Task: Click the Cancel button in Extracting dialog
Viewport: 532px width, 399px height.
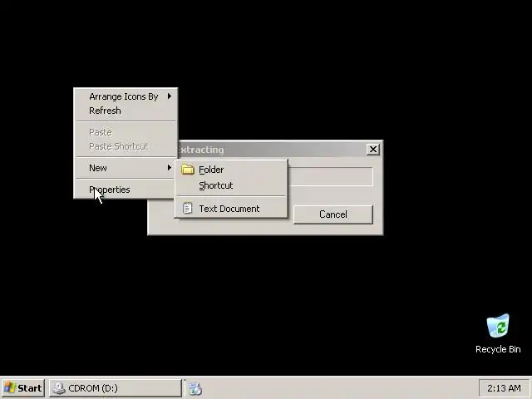Action: [332, 214]
